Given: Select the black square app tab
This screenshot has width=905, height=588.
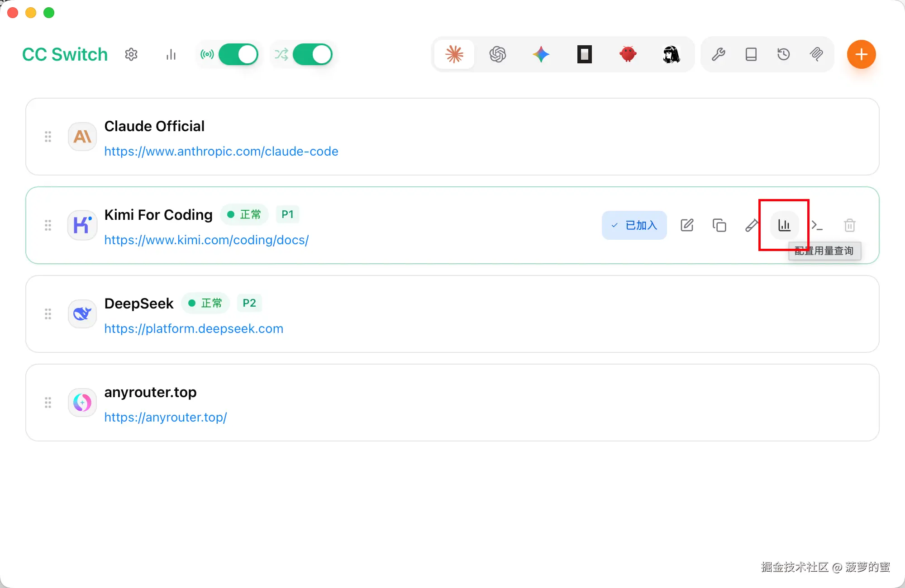Looking at the screenshot, I should [x=584, y=54].
